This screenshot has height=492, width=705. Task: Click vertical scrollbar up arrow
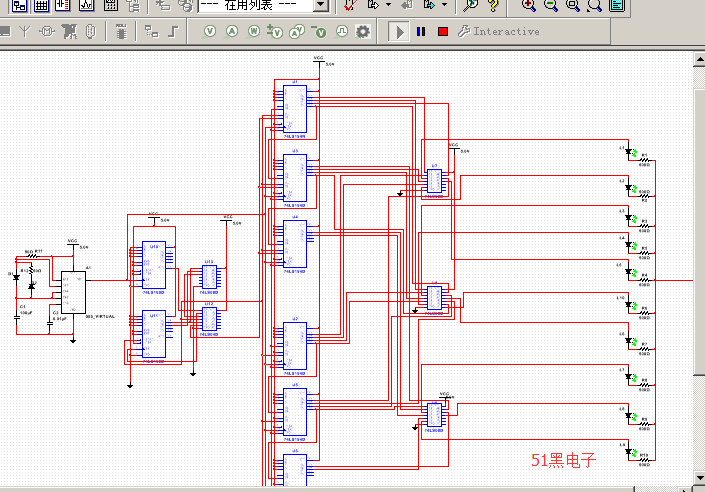pyautogui.click(x=700, y=59)
